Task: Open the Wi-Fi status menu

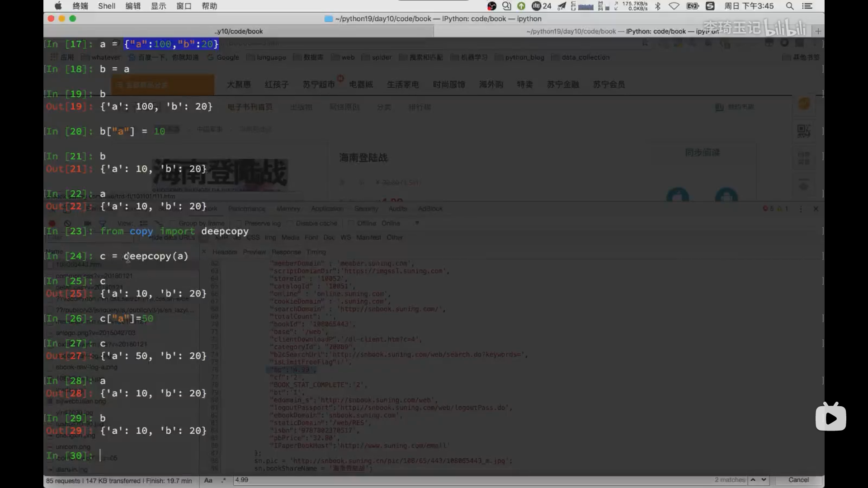Action: click(674, 6)
